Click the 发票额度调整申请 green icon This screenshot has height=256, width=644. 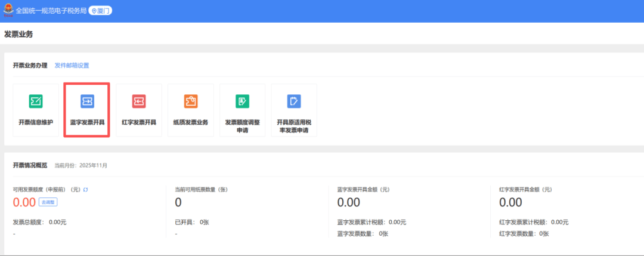(x=242, y=101)
